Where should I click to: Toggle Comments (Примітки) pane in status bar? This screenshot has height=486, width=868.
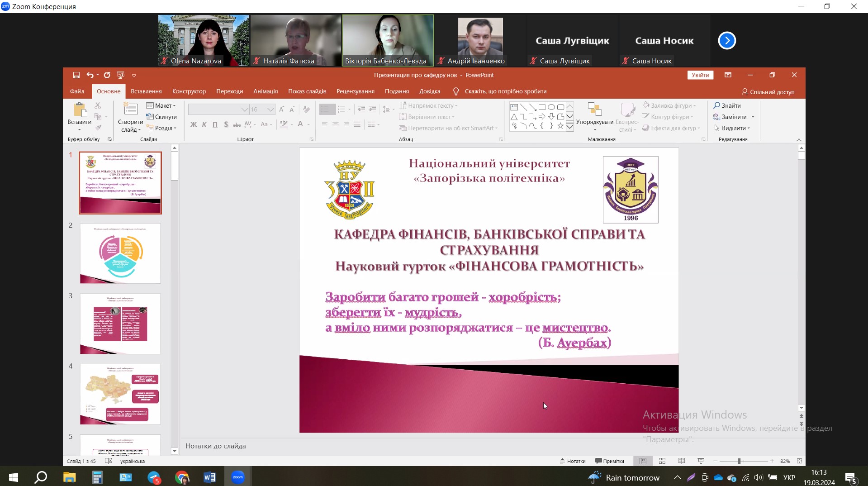pyautogui.click(x=610, y=461)
